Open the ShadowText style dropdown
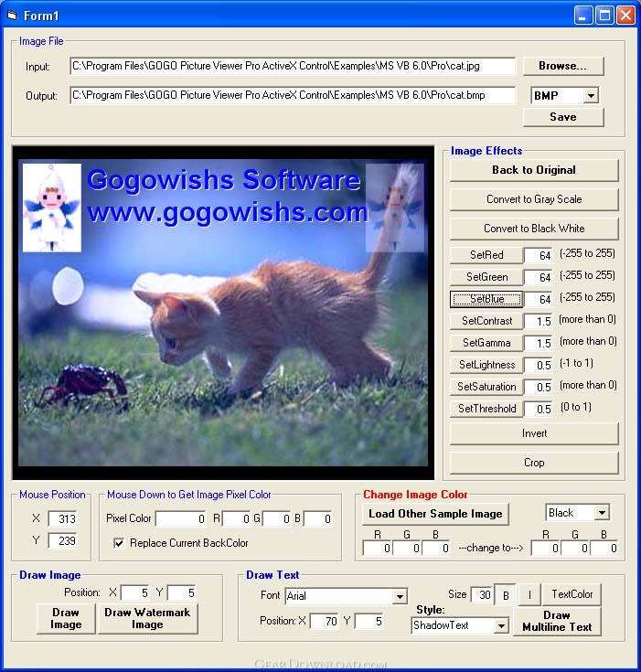The image size is (641, 672). coord(501,626)
